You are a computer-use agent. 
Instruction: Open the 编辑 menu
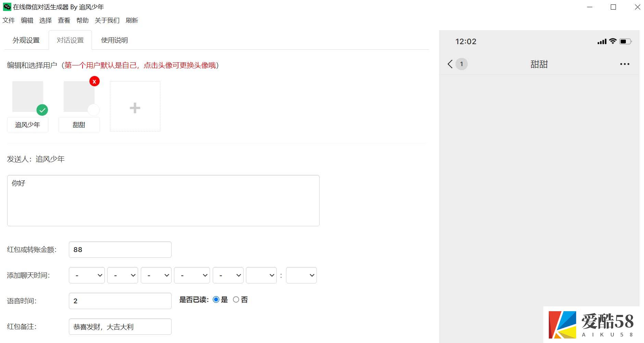[27, 20]
